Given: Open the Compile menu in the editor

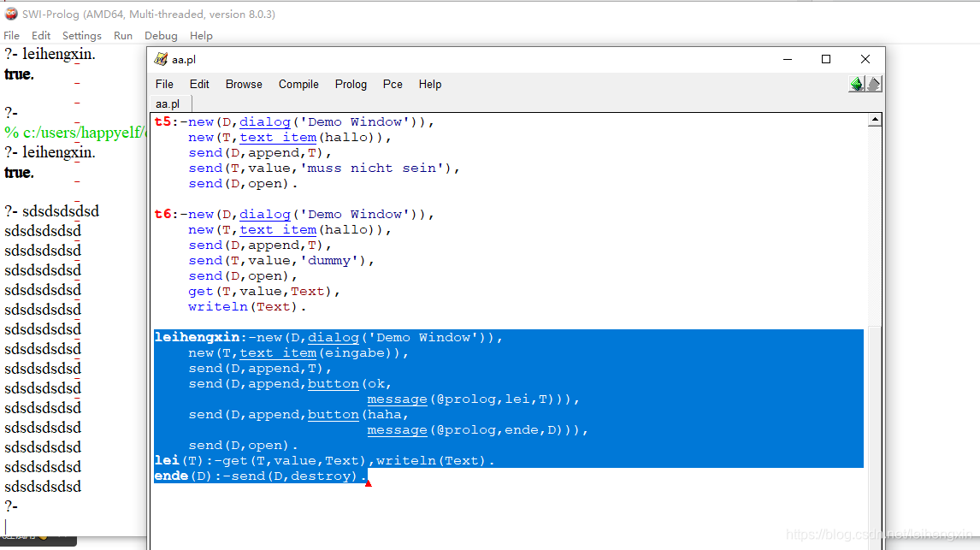Looking at the screenshot, I should point(298,84).
